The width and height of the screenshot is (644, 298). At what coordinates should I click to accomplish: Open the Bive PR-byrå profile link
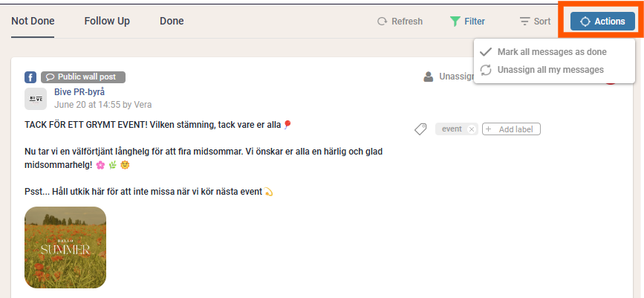click(79, 92)
